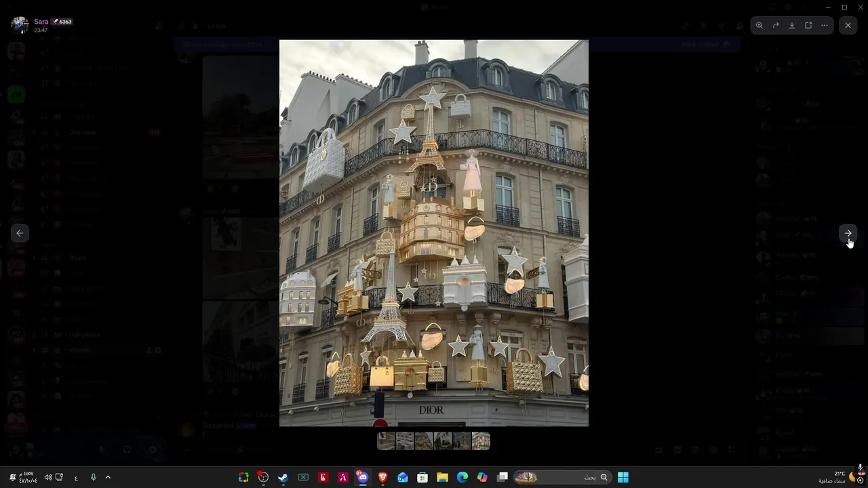Select the sixth thumbnail in the image strip
The image size is (868, 488).
click(x=481, y=441)
